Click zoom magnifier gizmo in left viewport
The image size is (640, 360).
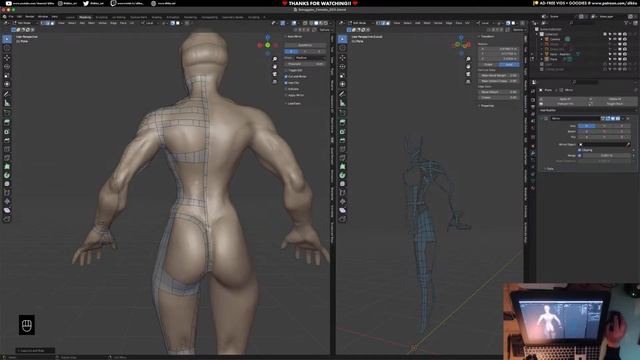click(x=275, y=59)
